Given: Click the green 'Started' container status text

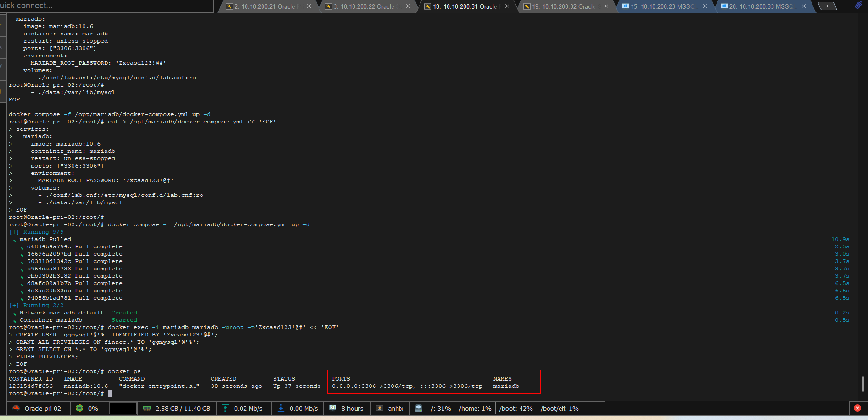Looking at the screenshot, I should pyautogui.click(x=124, y=320).
